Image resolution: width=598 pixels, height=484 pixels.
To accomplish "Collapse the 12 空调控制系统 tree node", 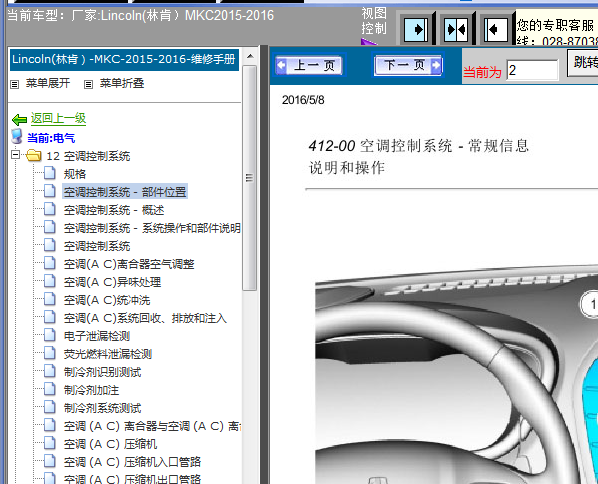I will point(15,155).
